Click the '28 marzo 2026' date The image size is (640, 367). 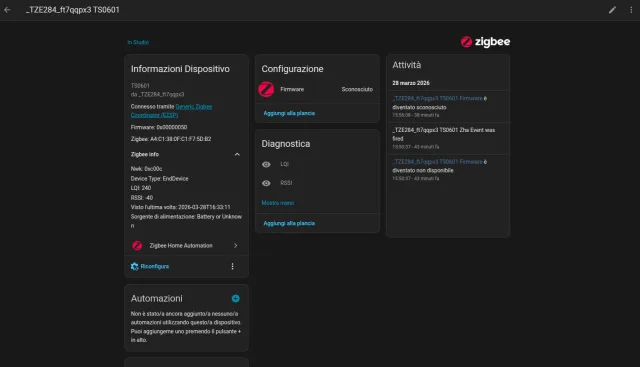[411, 83]
